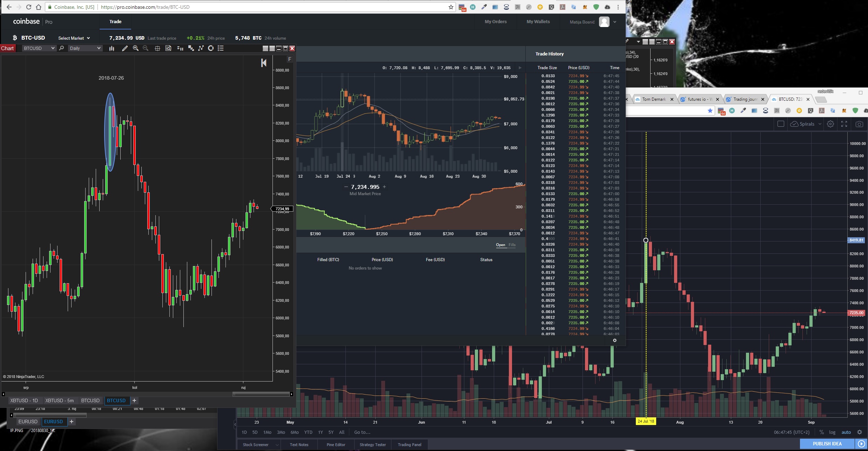The width and height of the screenshot is (868, 451).
Task: Toggle auto scale on price axis
Action: click(846, 432)
